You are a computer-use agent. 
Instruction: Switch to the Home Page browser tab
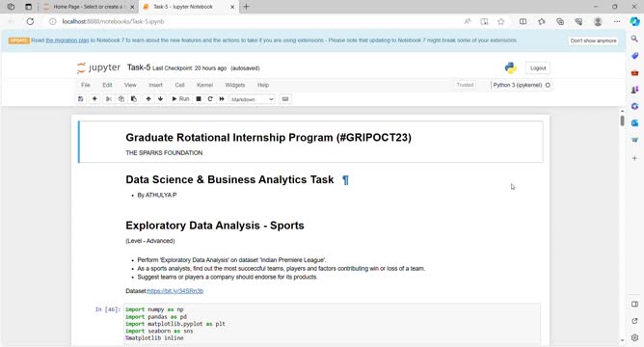(x=89, y=7)
